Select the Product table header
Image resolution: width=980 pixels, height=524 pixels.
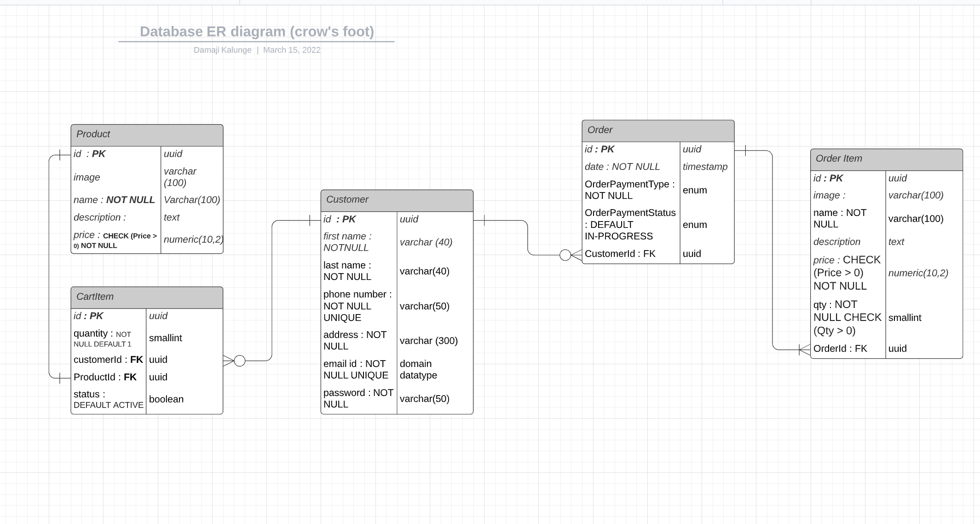pos(147,134)
